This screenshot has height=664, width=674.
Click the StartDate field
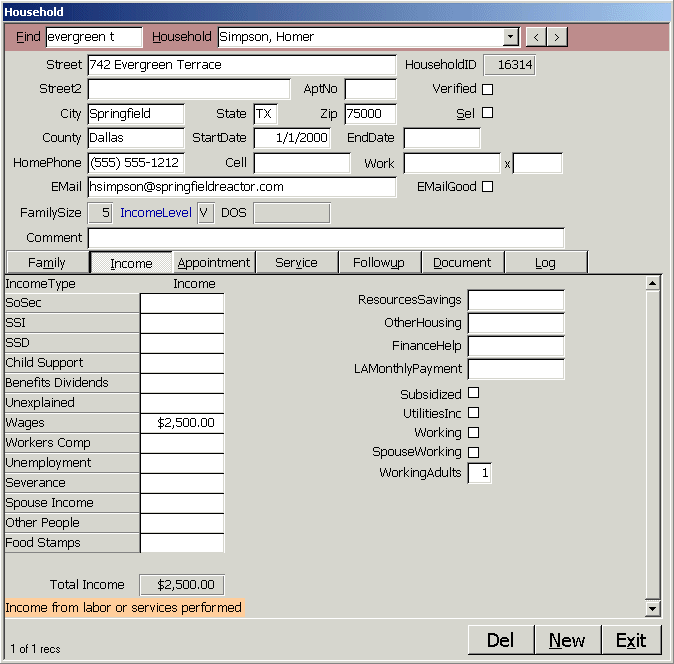click(292, 138)
